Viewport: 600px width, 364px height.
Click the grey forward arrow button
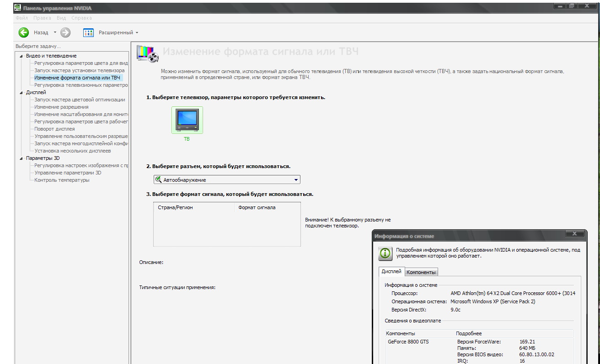click(x=65, y=32)
